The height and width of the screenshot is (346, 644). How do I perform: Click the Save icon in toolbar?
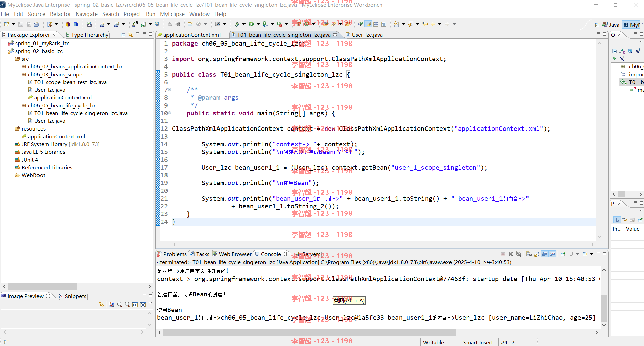pos(21,24)
